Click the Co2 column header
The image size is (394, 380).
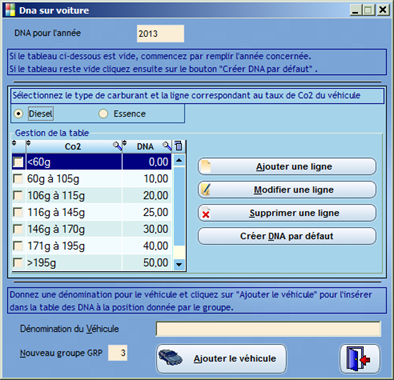tap(74, 146)
